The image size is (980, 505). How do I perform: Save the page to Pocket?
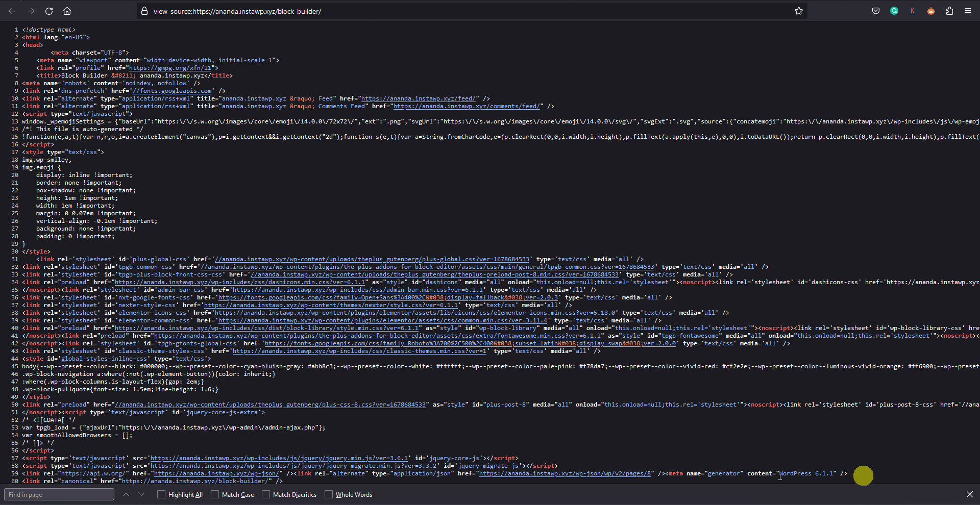876,11
